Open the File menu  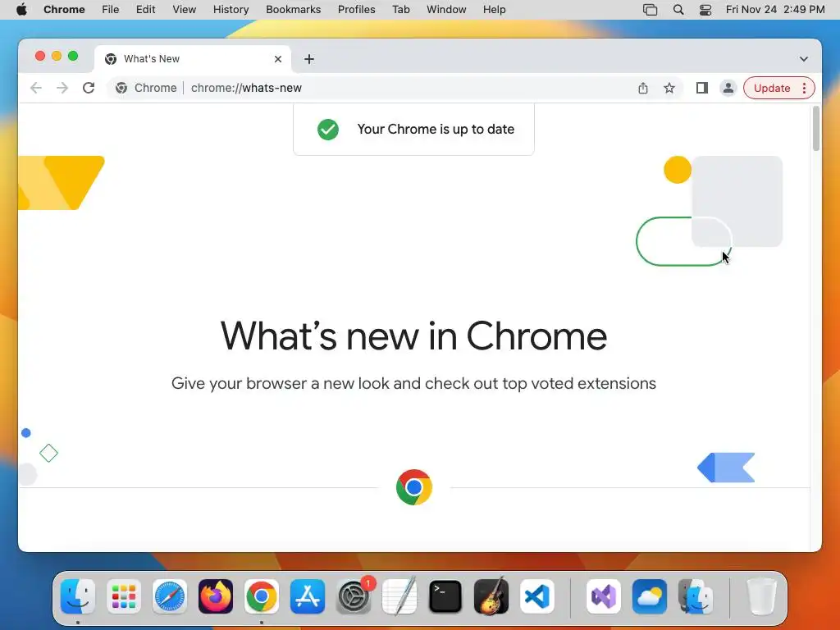[x=111, y=10]
